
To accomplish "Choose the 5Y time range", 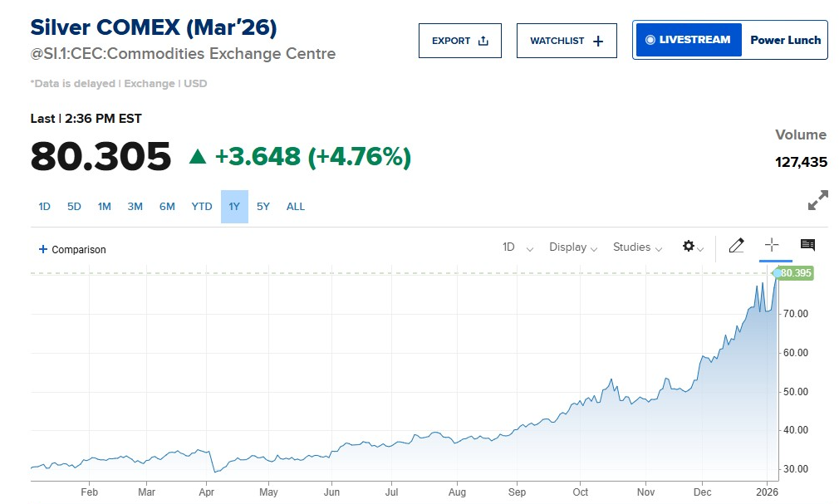I will [263, 207].
